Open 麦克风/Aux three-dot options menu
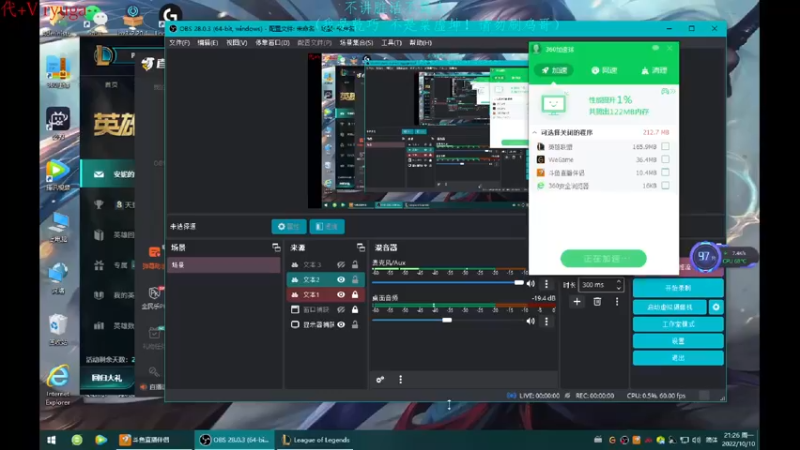 click(546, 284)
